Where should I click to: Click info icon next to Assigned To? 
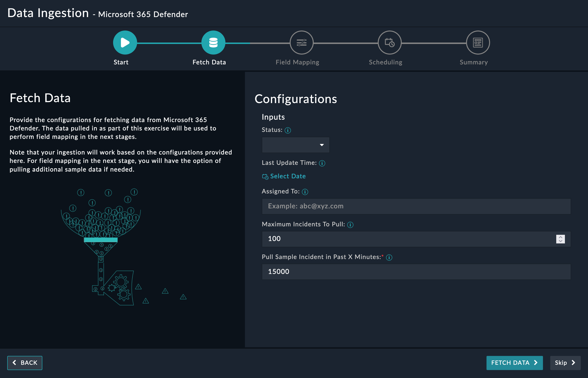[x=305, y=192]
